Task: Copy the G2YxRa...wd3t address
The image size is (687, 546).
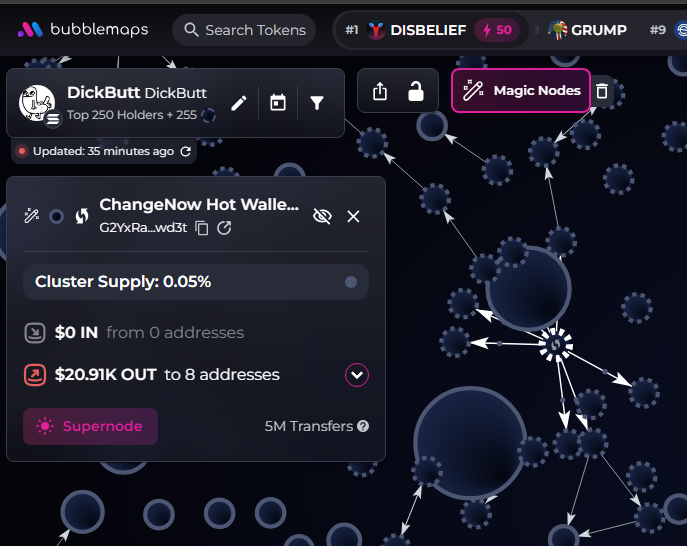Action: point(202,228)
